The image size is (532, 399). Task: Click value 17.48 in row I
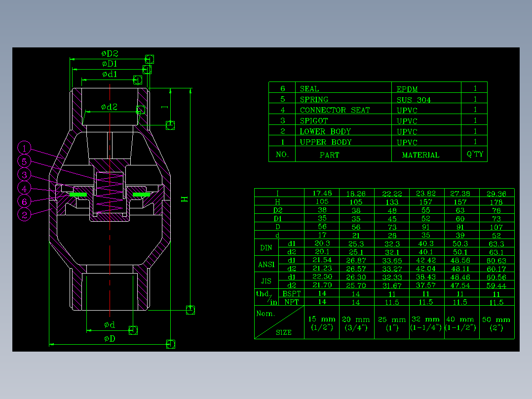[x=322, y=193]
